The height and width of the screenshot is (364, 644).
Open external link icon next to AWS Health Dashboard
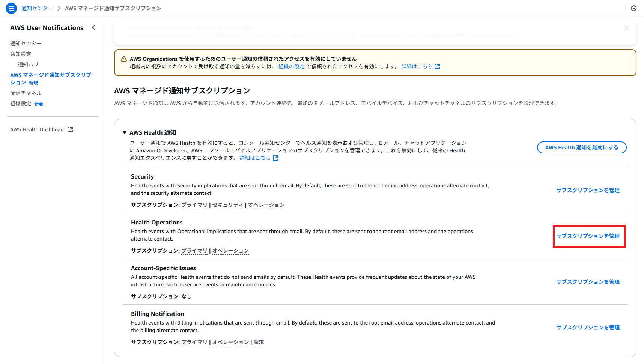70,129
